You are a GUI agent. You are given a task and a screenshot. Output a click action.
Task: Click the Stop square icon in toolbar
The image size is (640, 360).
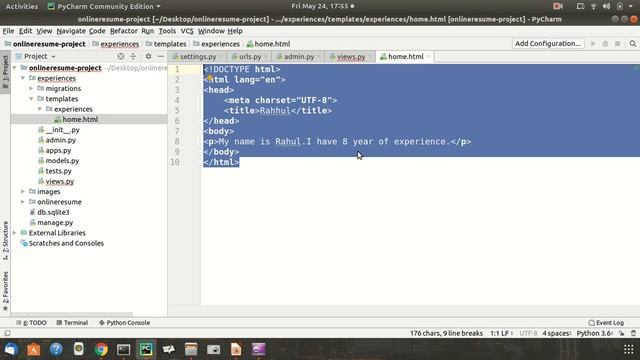618,44
